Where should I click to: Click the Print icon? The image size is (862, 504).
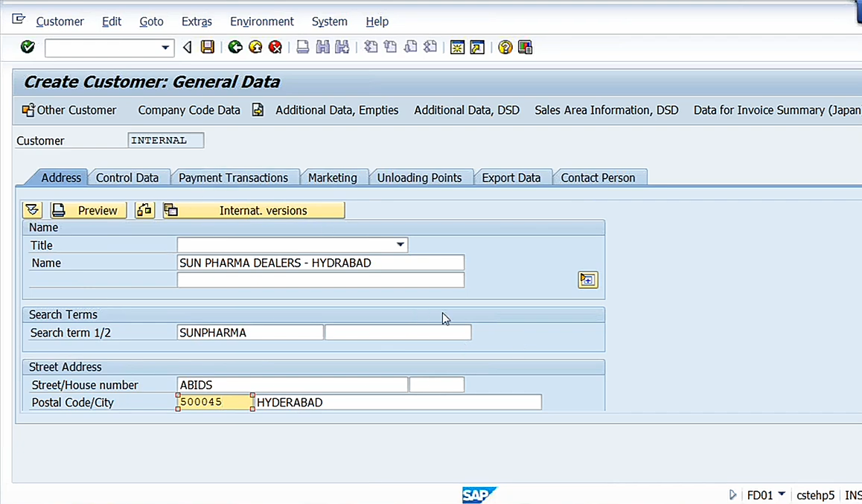pos(302,47)
